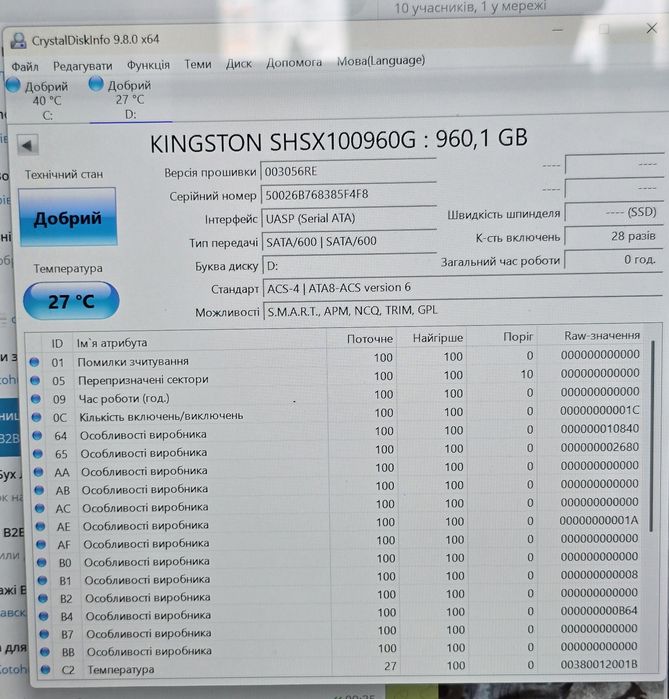
Task: Open the Мова(Language) menu
Action: click(381, 61)
